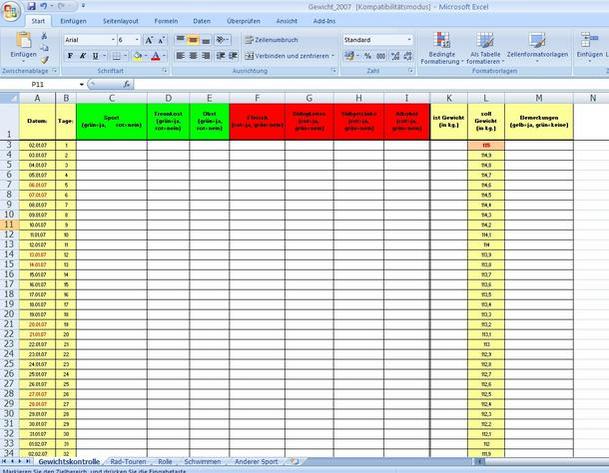Open the Office button menu
The height and width of the screenshot is (473, 609).
click(x=10, y=11)
